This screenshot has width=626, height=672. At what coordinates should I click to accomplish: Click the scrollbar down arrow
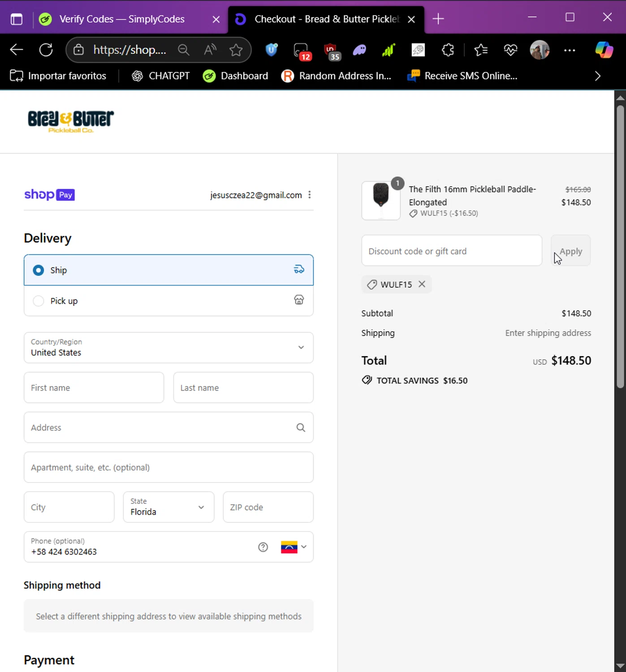pyautogui.click(x=620, y=666)
